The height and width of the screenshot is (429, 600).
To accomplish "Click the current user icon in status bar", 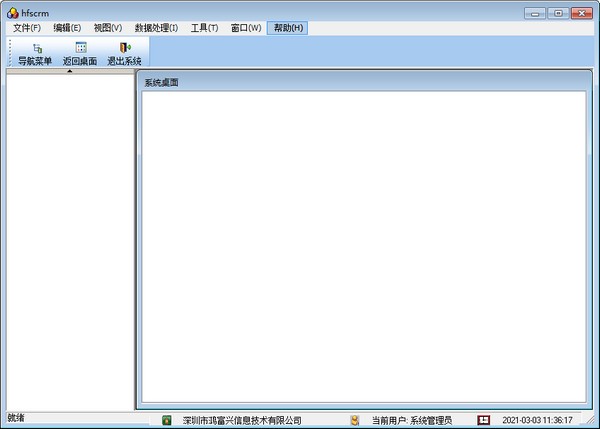I will click(x=354, y=420).
